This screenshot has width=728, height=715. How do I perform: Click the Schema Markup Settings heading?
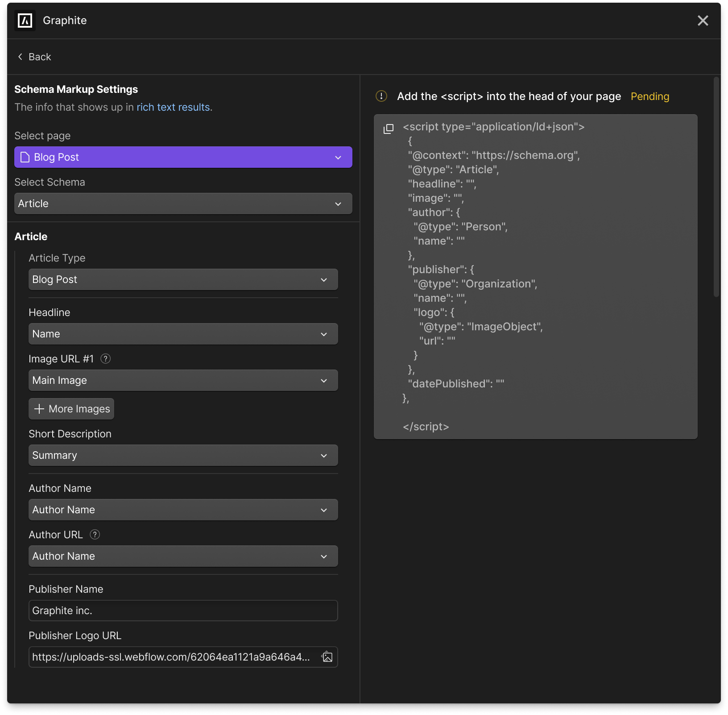[76, 89]
